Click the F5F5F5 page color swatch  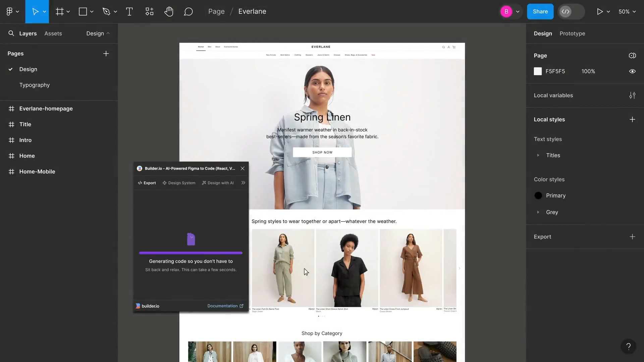(x=538, y=71)
